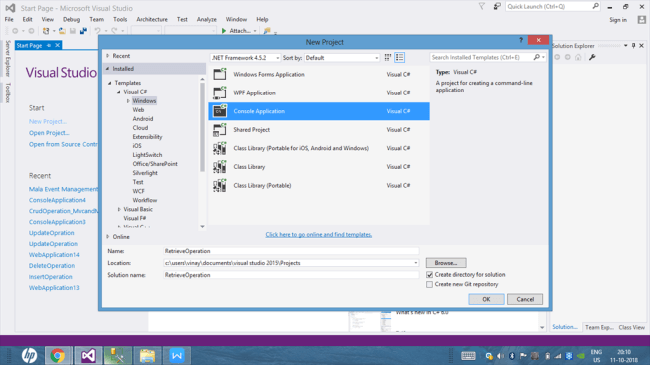Select the Workflow template category

click(145, 200)
